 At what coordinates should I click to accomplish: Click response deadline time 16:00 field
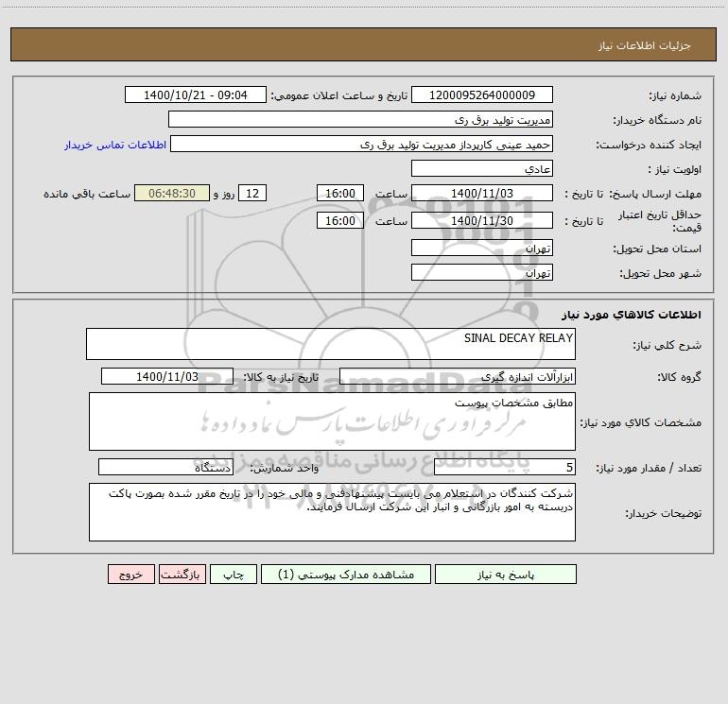(339, 193)
